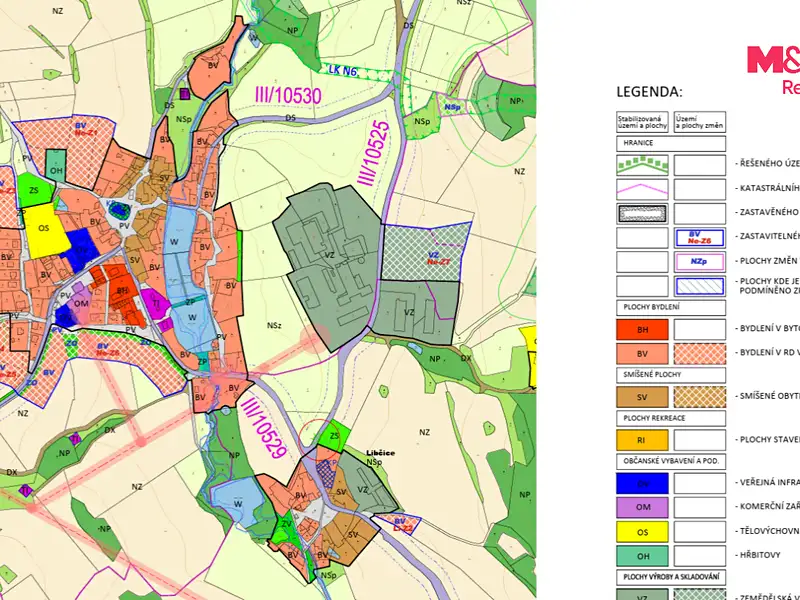Select the 'LK N6' corridor label
Viewport: 800px width, 600px height.
pos(342,71)
